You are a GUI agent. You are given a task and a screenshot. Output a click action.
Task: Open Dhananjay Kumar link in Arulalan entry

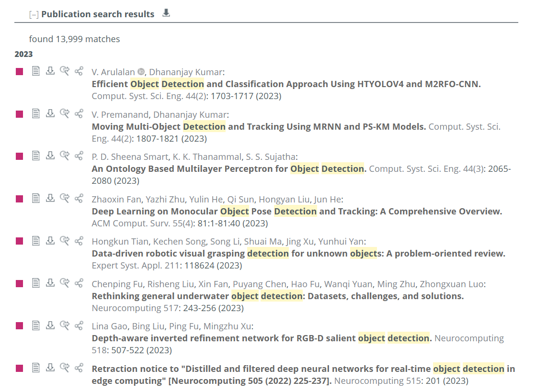click(x=185, y=72)
